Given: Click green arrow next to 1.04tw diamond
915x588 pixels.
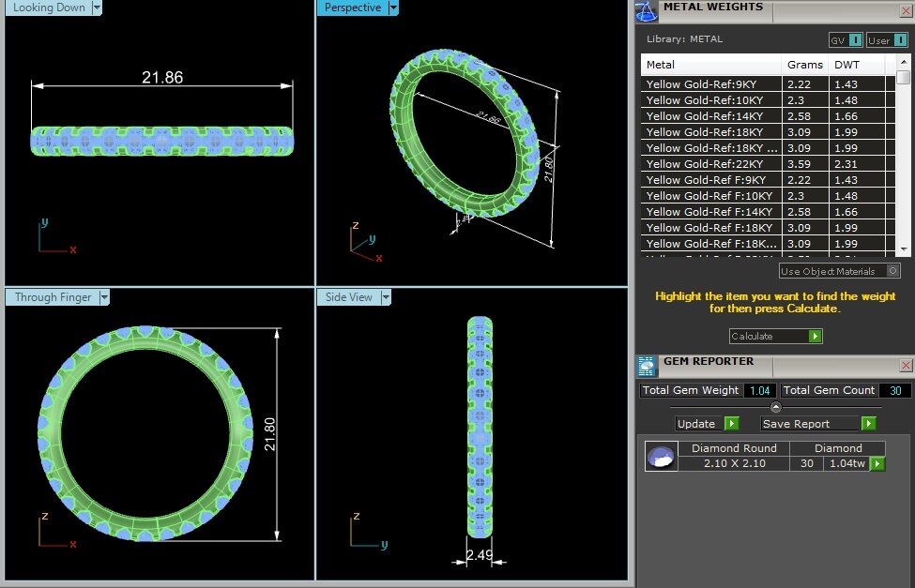Looking at the screenshot, I should [877, 464].
